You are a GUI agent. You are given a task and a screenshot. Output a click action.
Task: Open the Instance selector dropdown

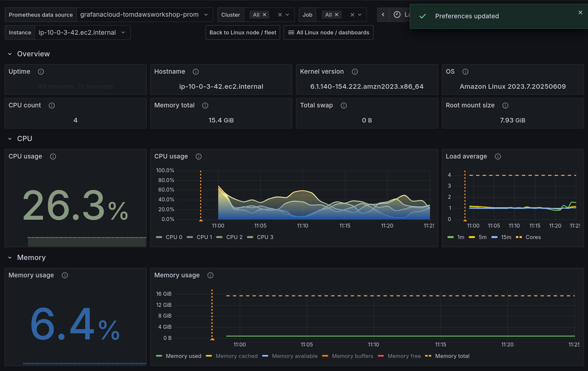click(x=82, y=32)
